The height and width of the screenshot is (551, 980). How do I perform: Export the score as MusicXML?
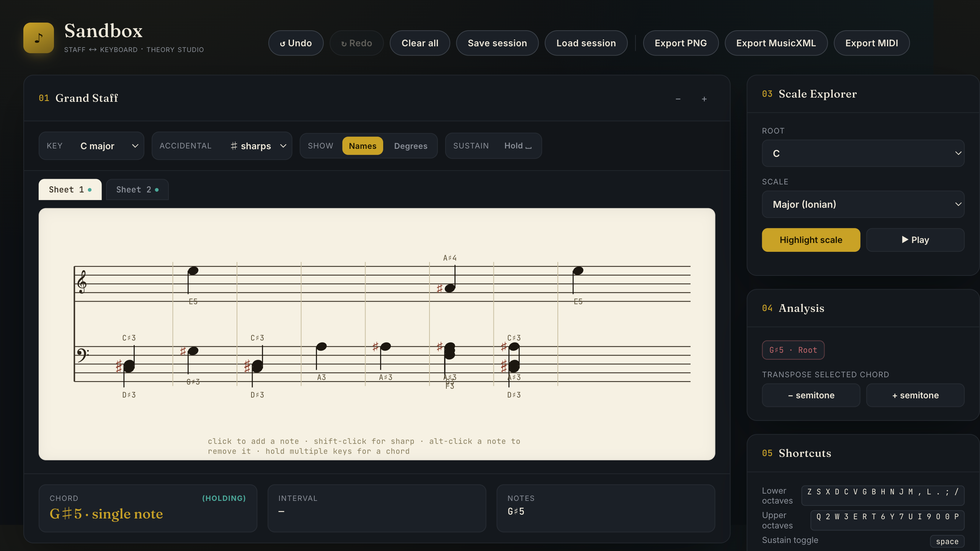(x=776, y=43)
